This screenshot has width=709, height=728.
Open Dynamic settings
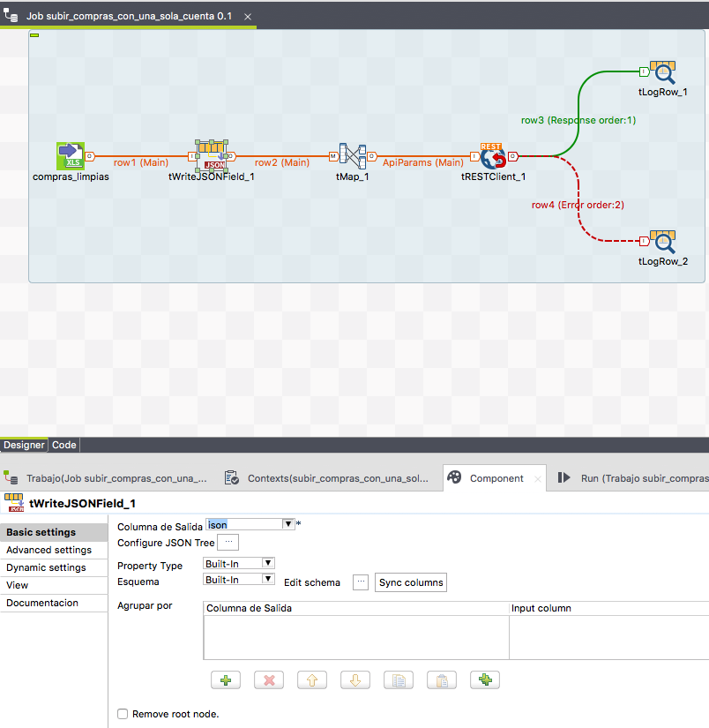(x=54, y=567)
